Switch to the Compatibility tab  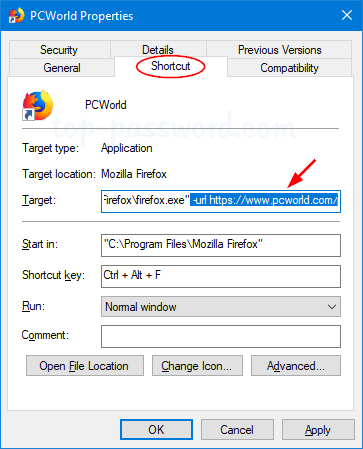click(289, 68)
